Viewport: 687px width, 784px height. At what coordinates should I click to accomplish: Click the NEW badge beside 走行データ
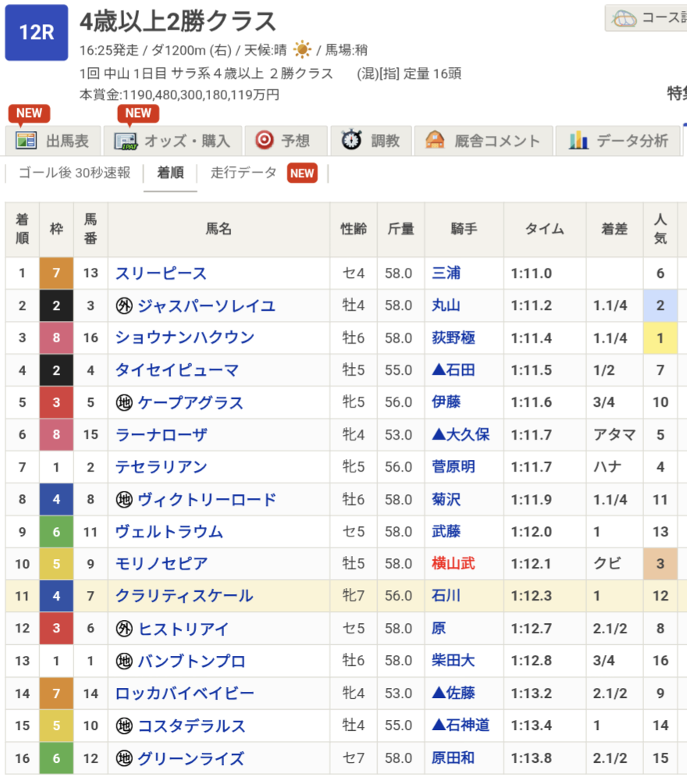(302, 173)
